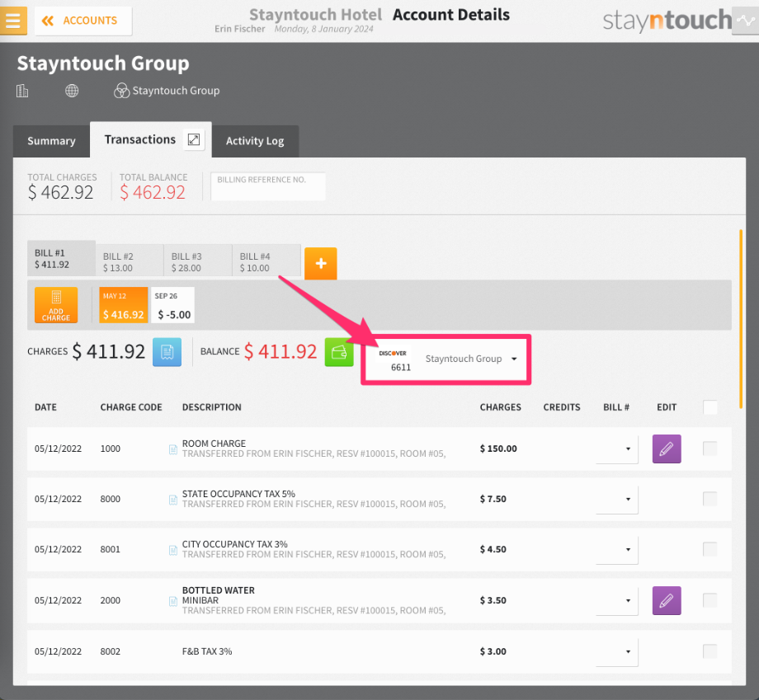Add a new bill with plus button
This screenshot has width=759, height=700.
(320, 264)
